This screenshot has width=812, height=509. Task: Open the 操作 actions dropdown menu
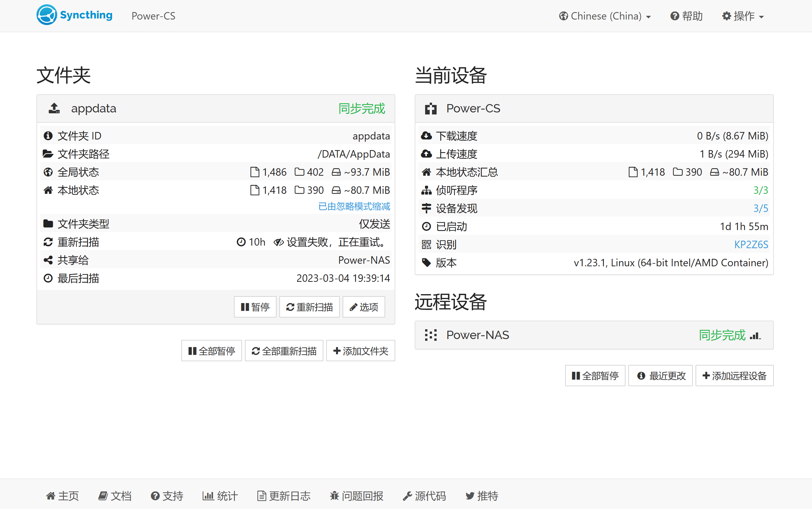pyautogui.click(x=743, y=16)
